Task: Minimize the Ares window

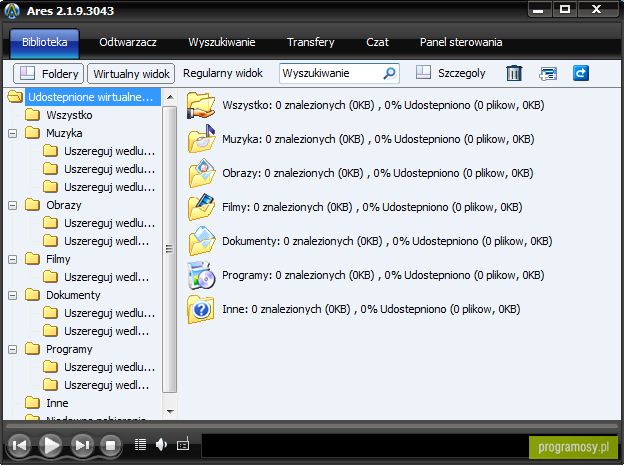Action: coord(539,9)
